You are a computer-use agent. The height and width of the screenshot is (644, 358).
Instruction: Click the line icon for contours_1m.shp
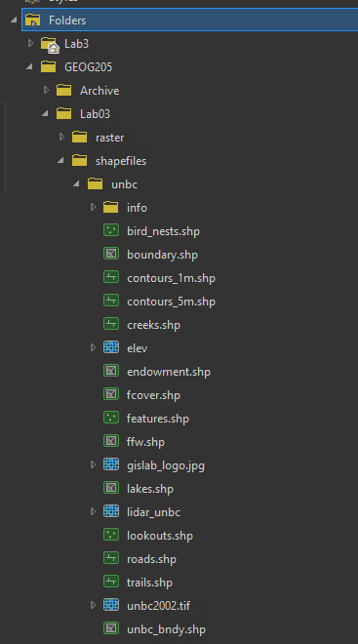pyautogui.click(x=111, y=277)
